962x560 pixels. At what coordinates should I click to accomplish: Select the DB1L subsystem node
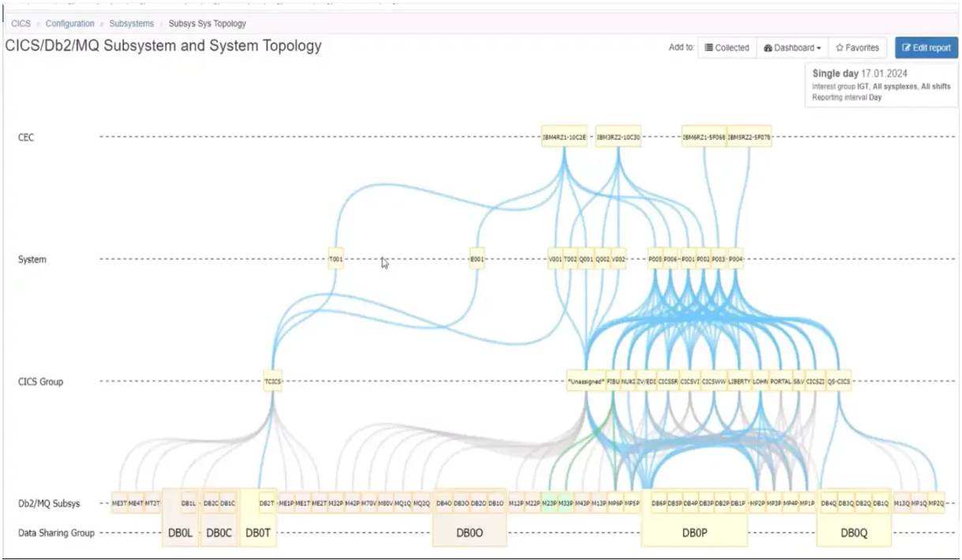click(x=189, y=503)
